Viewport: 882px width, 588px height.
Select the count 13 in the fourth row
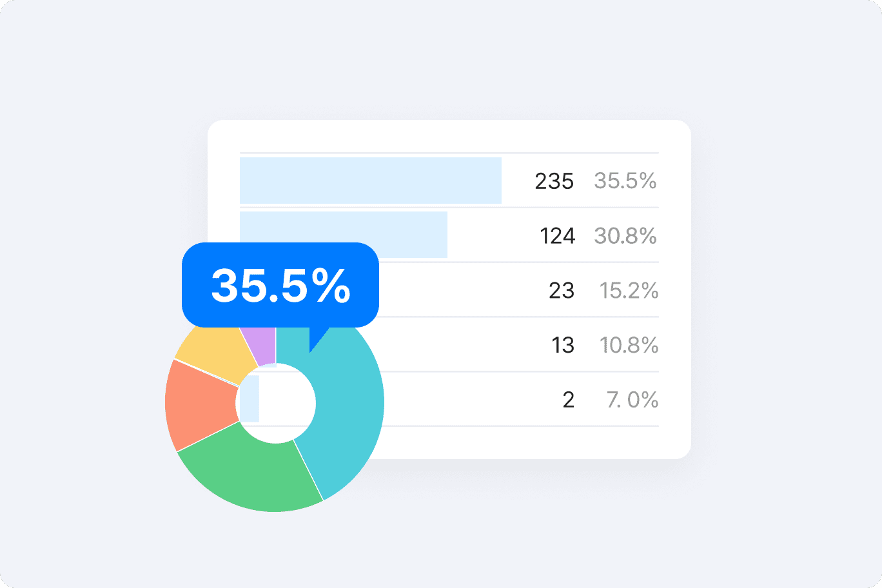coord(562,346)
